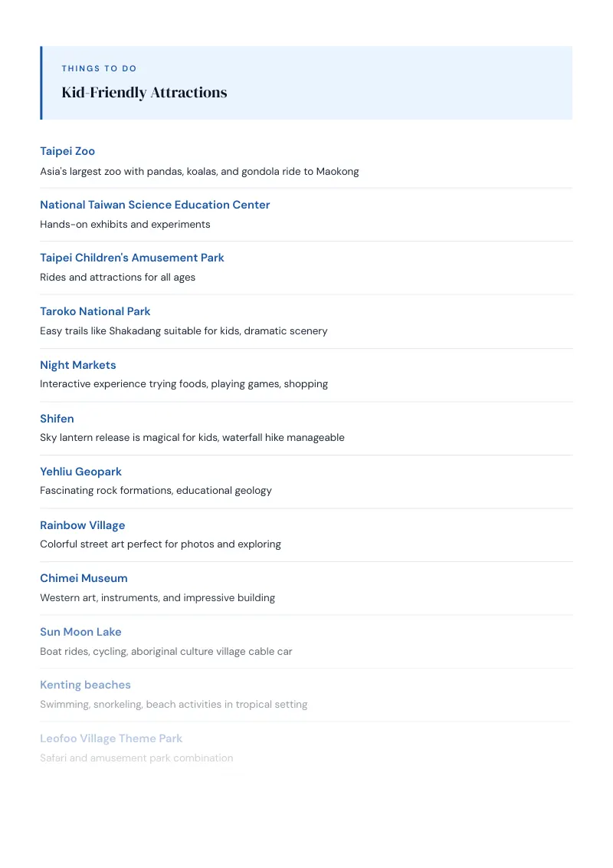Select the Rainbow Village heading
Image resolution: width=613 pixels, height=868 pixels.
point(83,525)
